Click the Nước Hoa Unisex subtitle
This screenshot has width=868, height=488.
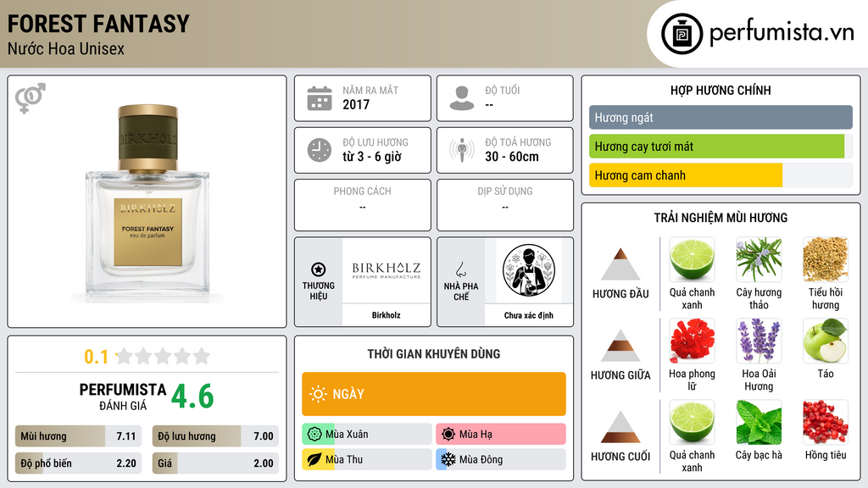click(66, 48)
